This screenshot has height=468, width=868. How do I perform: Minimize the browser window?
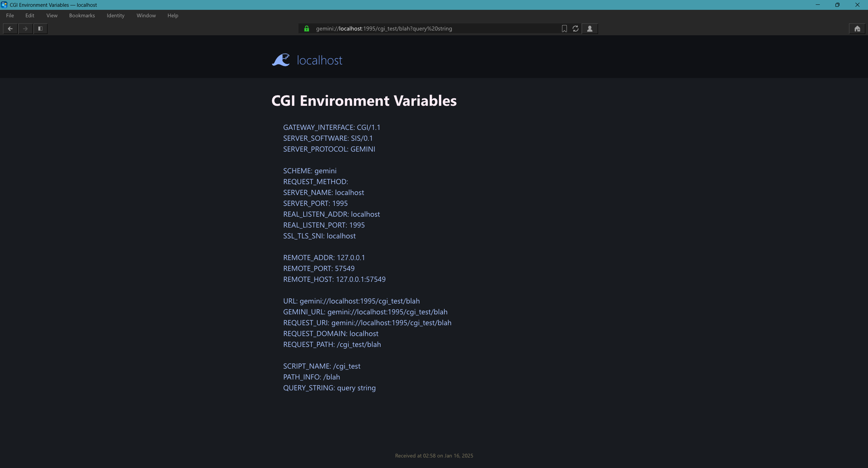[x=818, y=5]
